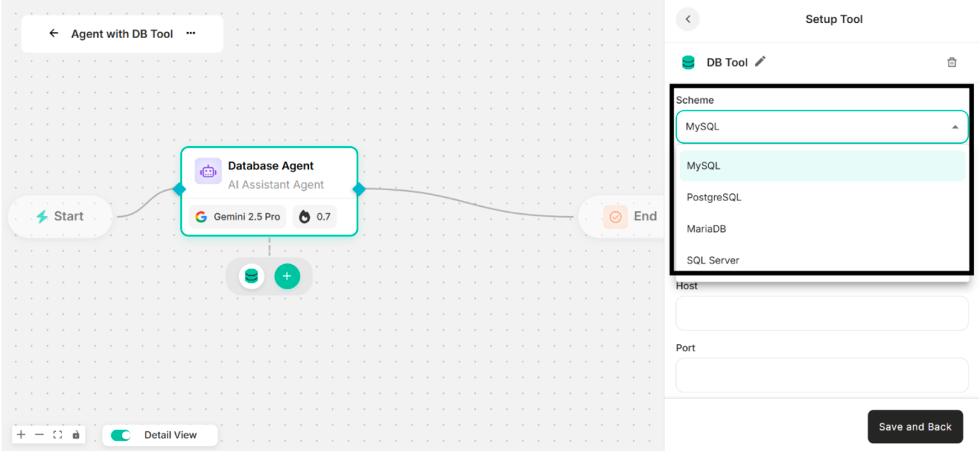Image resolution: width=980 pixels, height=455 pixels.
Task: Collapse the Scheme dropdown via its arrow
Action: click(x=955, y=127)
